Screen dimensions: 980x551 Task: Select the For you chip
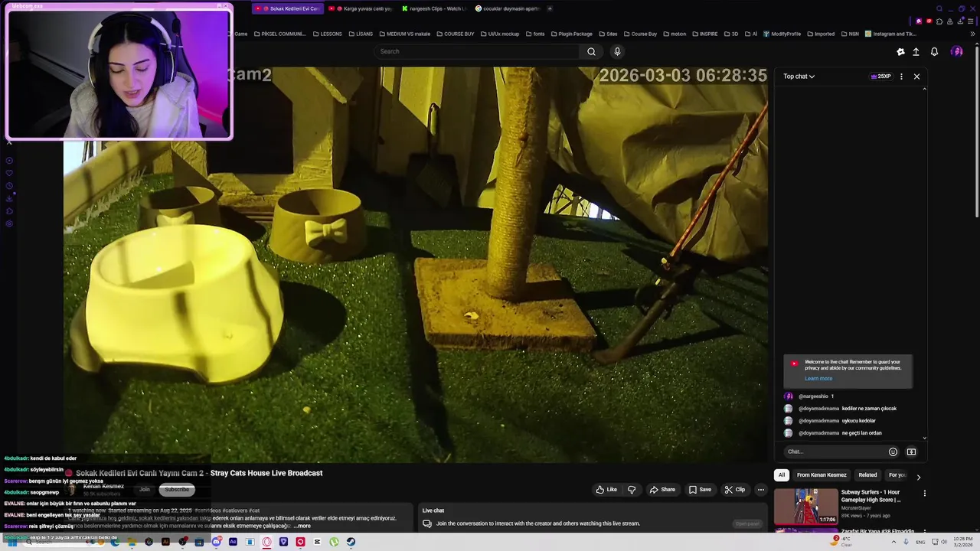897,475
